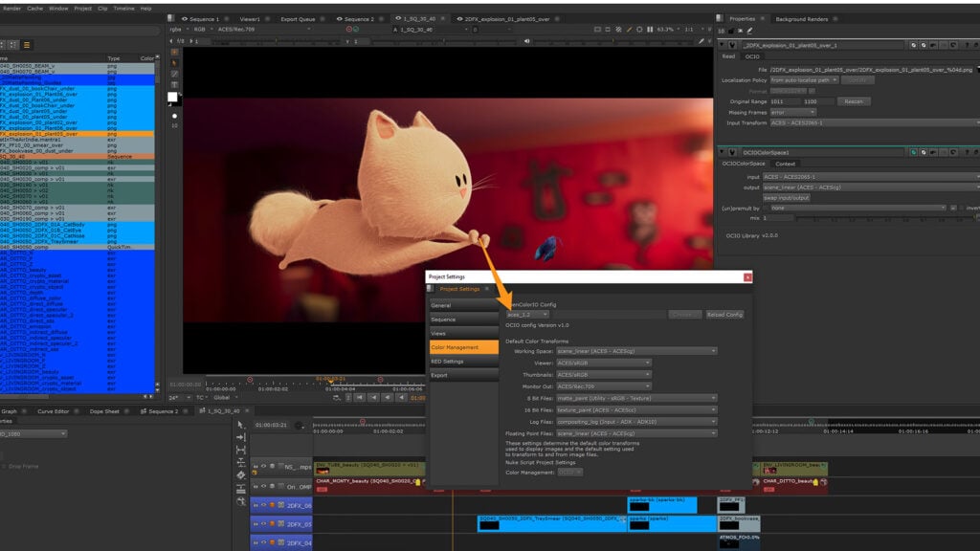980x551 pixels.
Task: Click the Reload Config button
Action: click(x=724, y=314)
